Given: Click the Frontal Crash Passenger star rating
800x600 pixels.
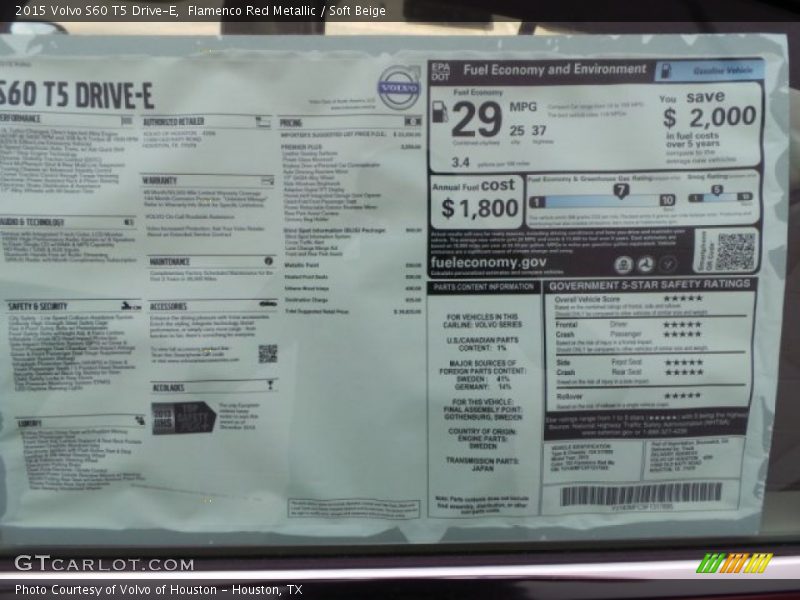Looking at the screenshot, I should (x=682, y=334).
